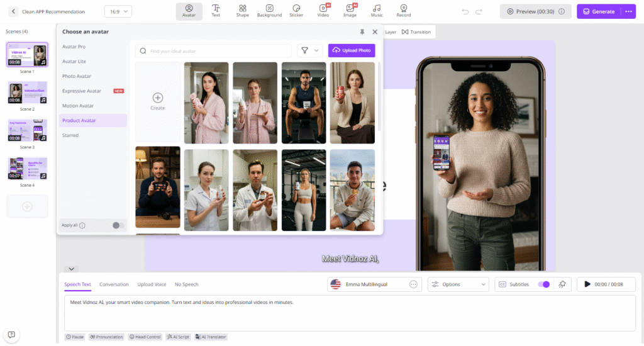Expand the Options dropdown
644x346 pixels.
click(458, 284)
